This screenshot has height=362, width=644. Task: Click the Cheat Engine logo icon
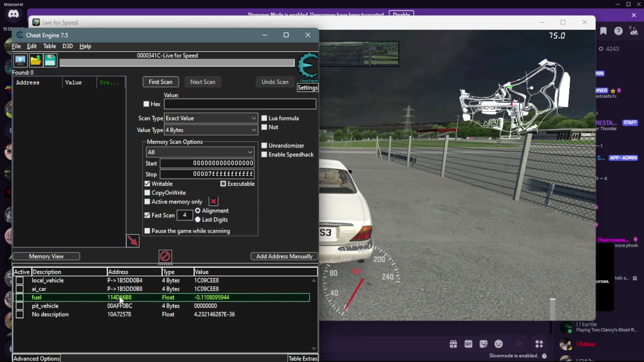tap(308, 66)
